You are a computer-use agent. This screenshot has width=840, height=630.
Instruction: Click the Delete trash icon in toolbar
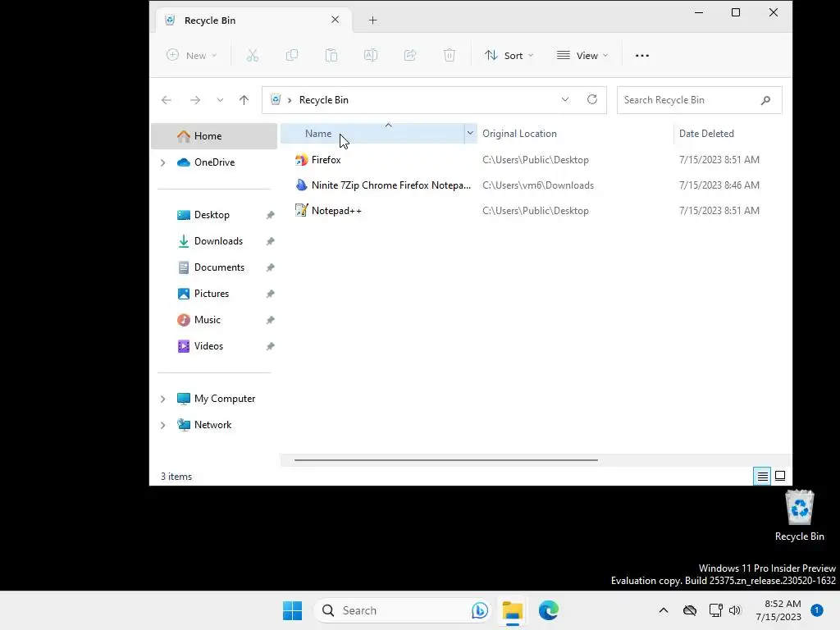point(450,55)
